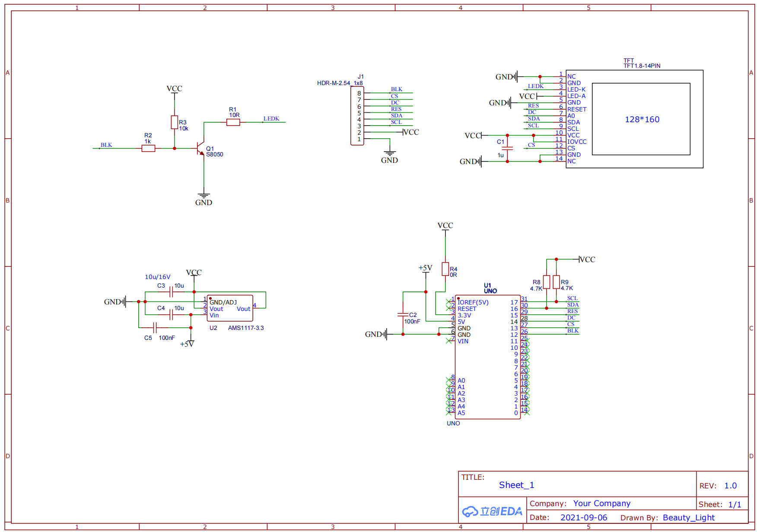Viewport: 757px width, 532px height.
Task: Select pull-up resistor R8 symbol
Action: tap(547, 282)
